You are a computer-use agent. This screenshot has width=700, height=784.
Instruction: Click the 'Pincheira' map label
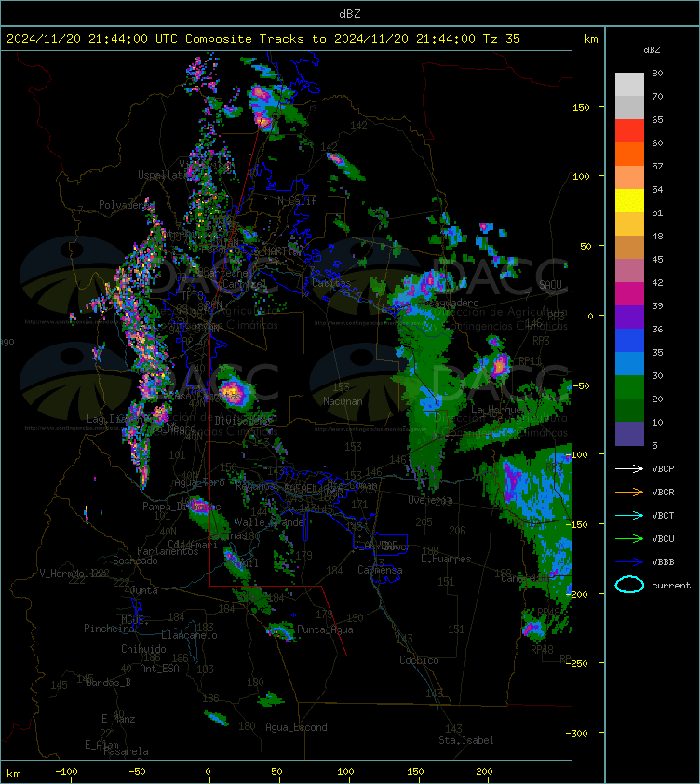[109, 628]
